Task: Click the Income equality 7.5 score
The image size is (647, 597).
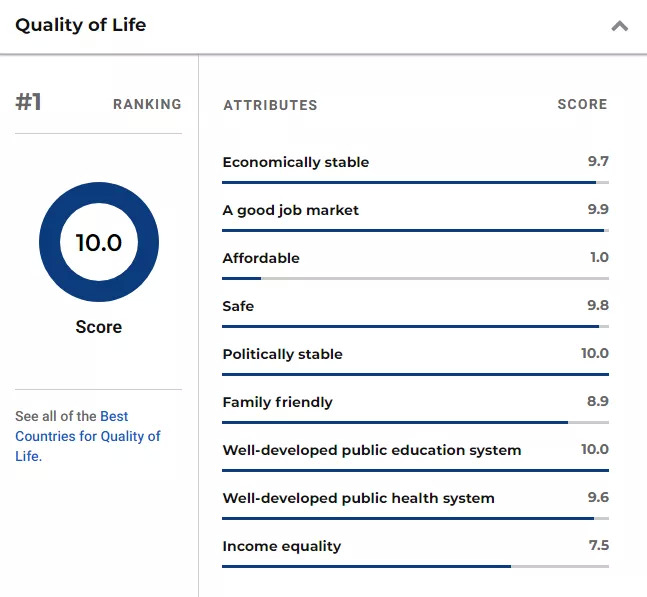Action: point(598,545)
